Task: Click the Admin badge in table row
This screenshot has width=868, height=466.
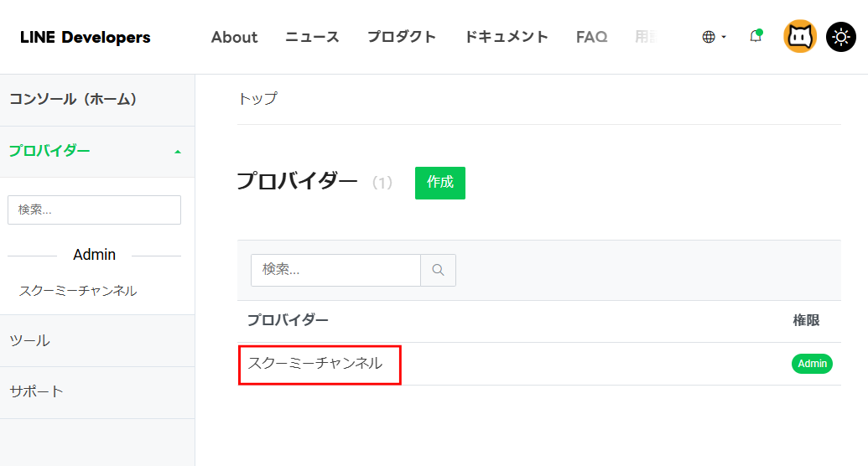Action: click(812, 364)
